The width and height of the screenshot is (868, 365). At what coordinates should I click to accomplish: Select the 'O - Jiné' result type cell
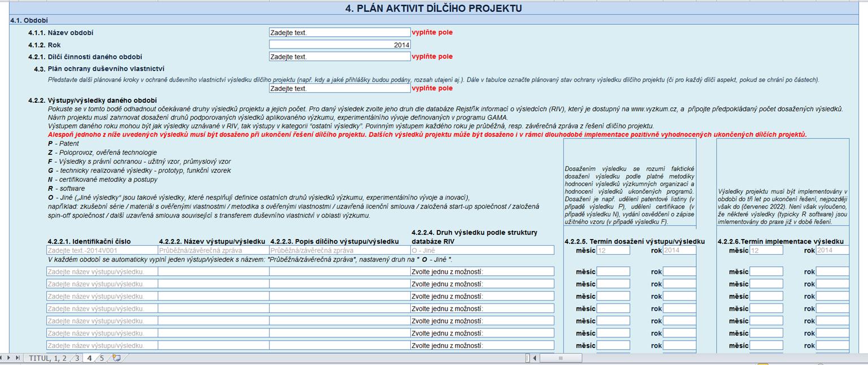tap(482, 250)
